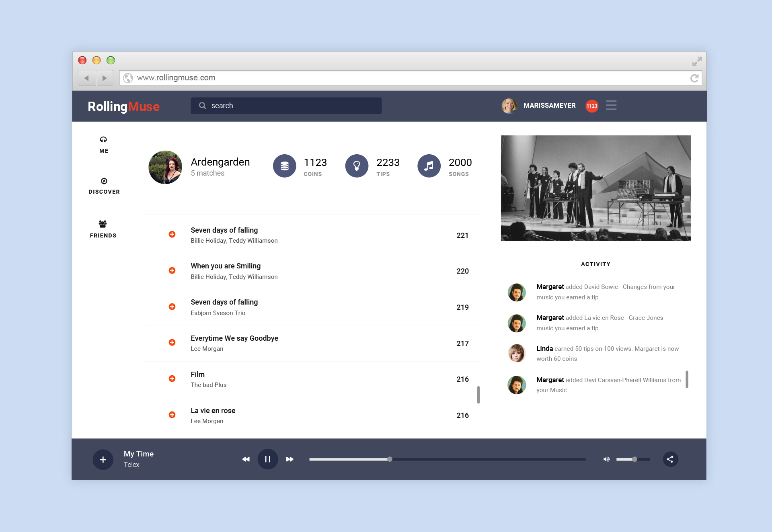Click the RollingMuse logo
This screenshot has height=532, width=772.
click(123, 106)
